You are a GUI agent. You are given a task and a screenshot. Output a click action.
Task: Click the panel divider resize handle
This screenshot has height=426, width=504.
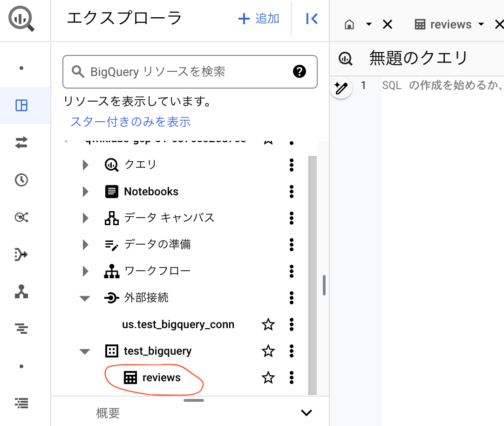[x=324, y=285]
